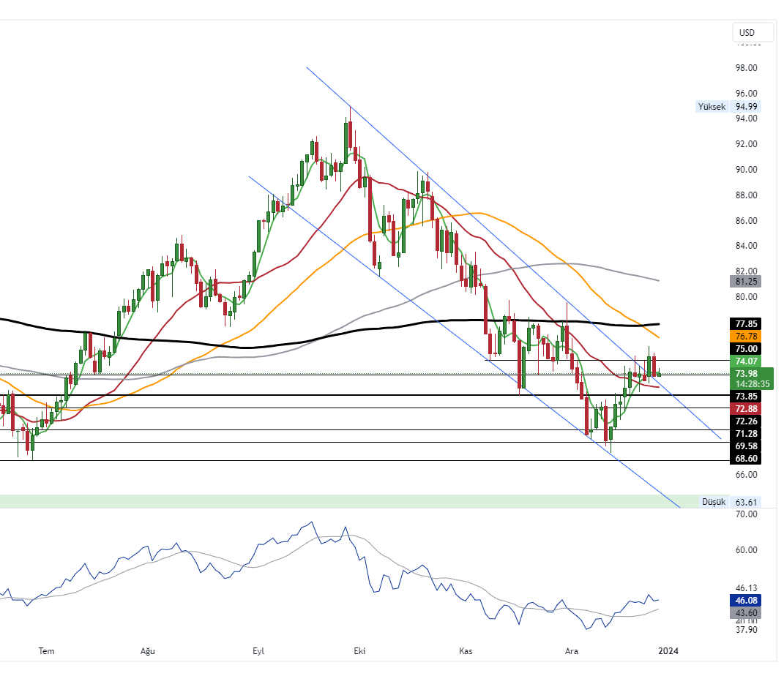Click the gray 81.25 price label
Image resolution: width=784 pixels, height=687 pixels.
[746, 282]
